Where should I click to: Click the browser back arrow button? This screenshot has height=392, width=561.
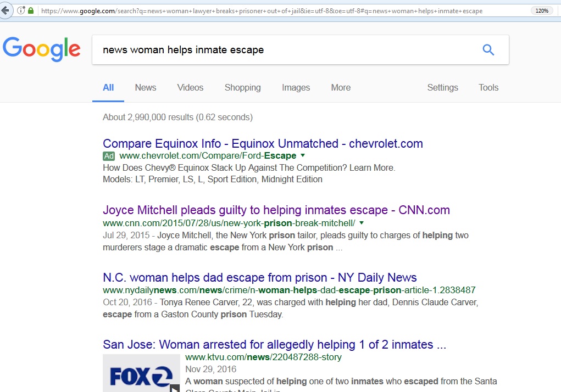(x=6, y=10)
